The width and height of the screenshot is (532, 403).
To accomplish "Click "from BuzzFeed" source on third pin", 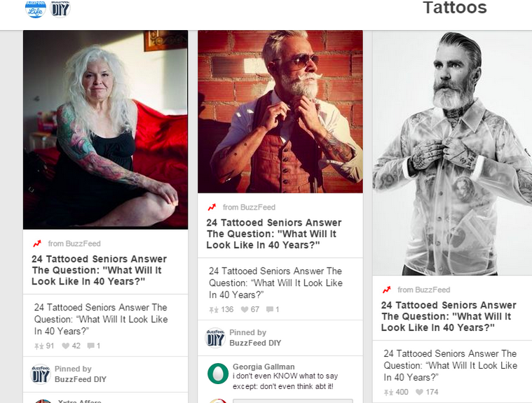I will pos(423,289).
